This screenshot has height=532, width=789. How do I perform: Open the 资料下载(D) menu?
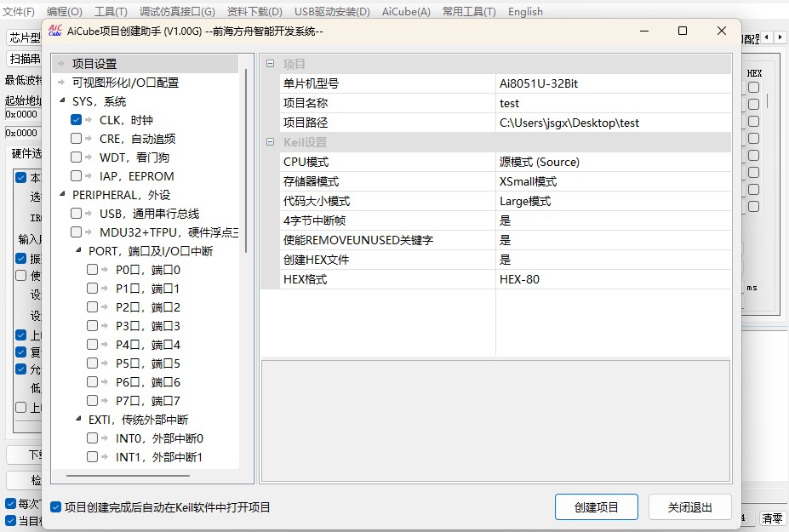pyautogui.click(x=254, y=12)
